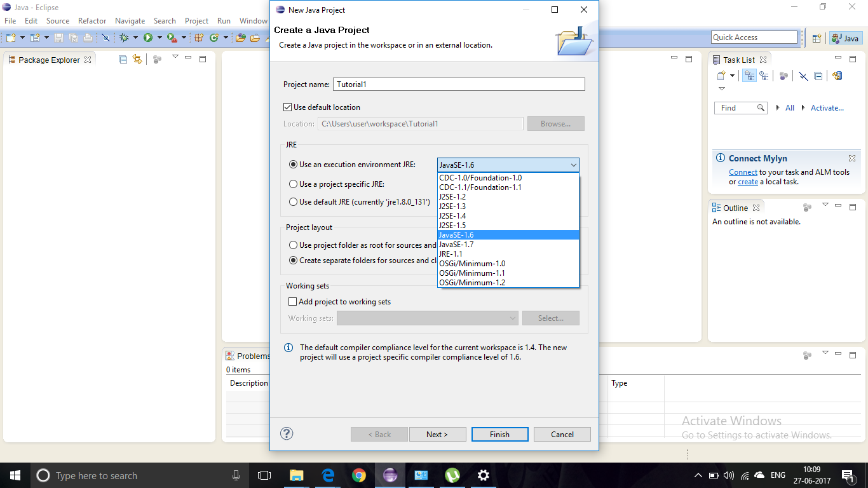
Task: Open the Outline View Menu arrow
Action: coord(825,205)
